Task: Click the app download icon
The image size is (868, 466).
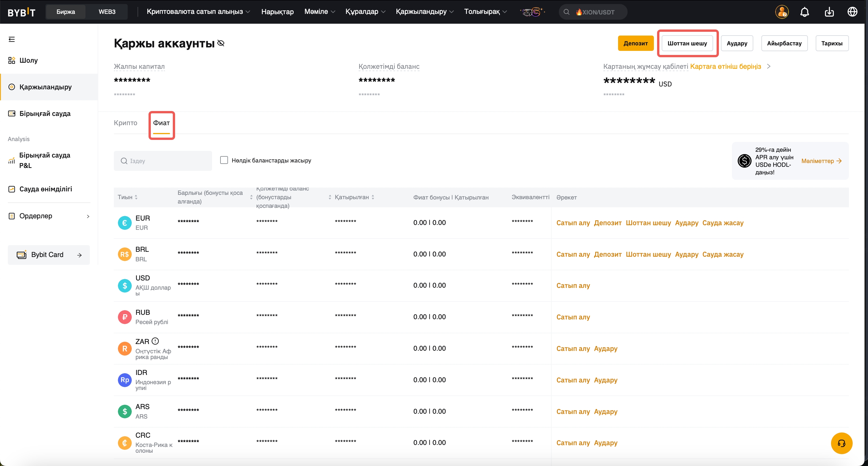Action: coord(829,12)
